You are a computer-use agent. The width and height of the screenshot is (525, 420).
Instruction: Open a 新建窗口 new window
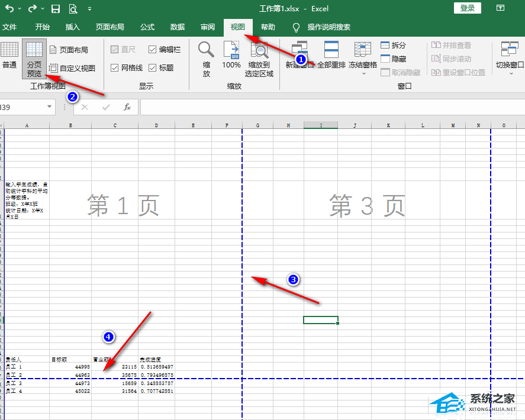(x=299, y=55)
